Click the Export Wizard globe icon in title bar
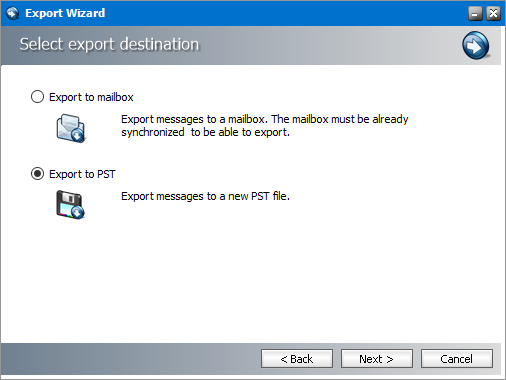The height and width of the screenshot is (380, 506). 13,13
